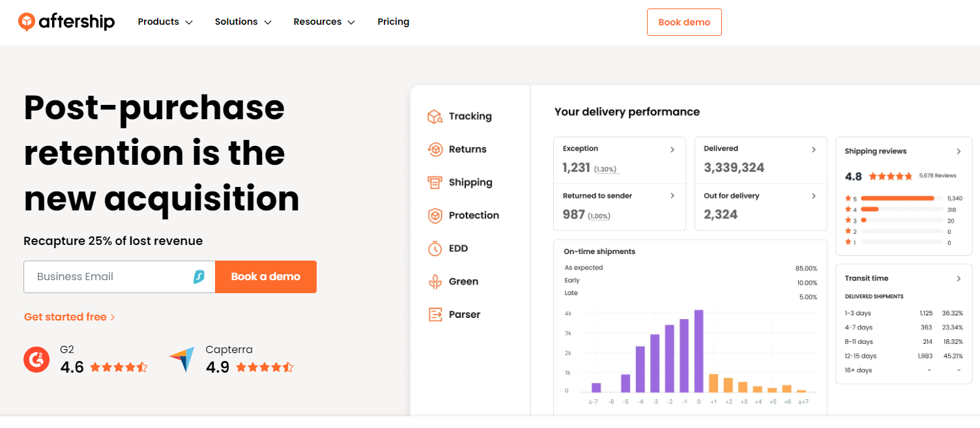Open the Pricing page

coord(394,22)
